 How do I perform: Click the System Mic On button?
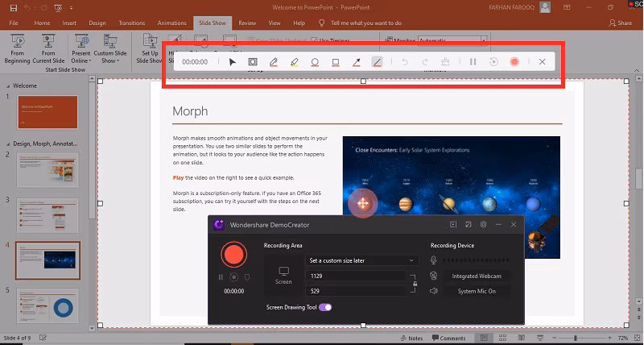(477, 291)
